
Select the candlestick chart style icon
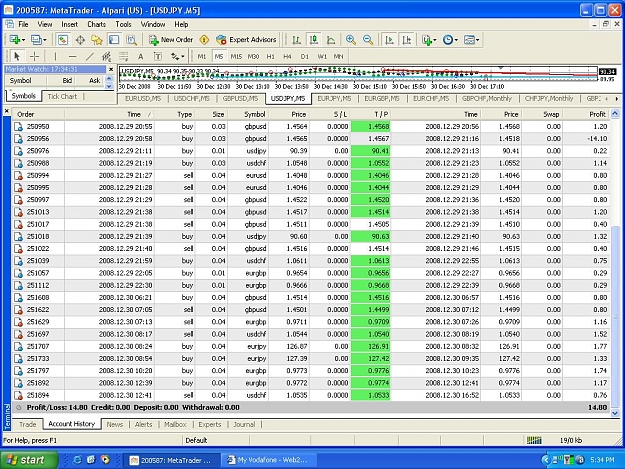[x=314, y=39]
